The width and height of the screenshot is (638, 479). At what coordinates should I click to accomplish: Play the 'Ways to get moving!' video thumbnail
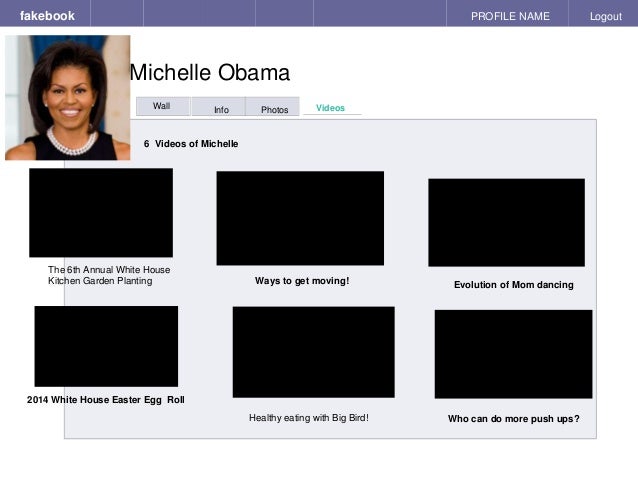(300, 218)
